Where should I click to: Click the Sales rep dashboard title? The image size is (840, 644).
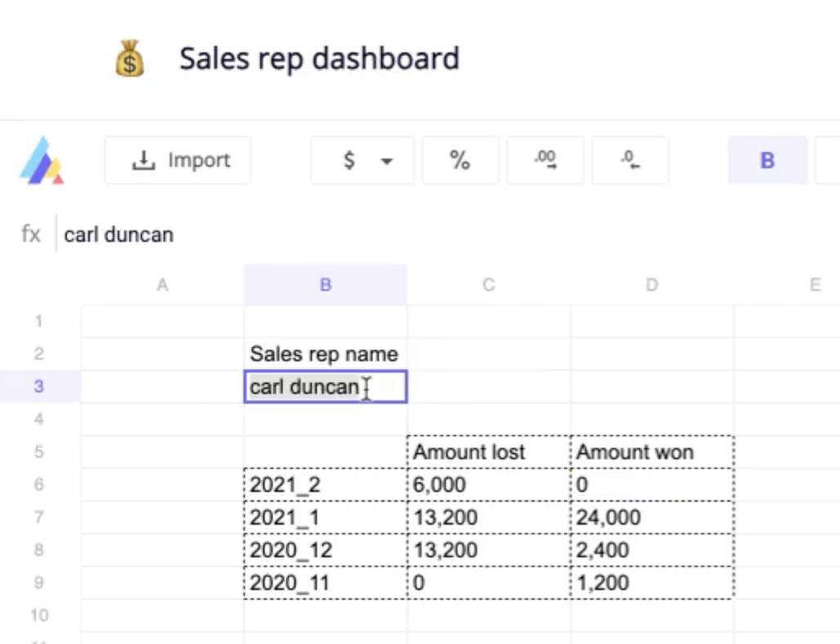[319, 58]
